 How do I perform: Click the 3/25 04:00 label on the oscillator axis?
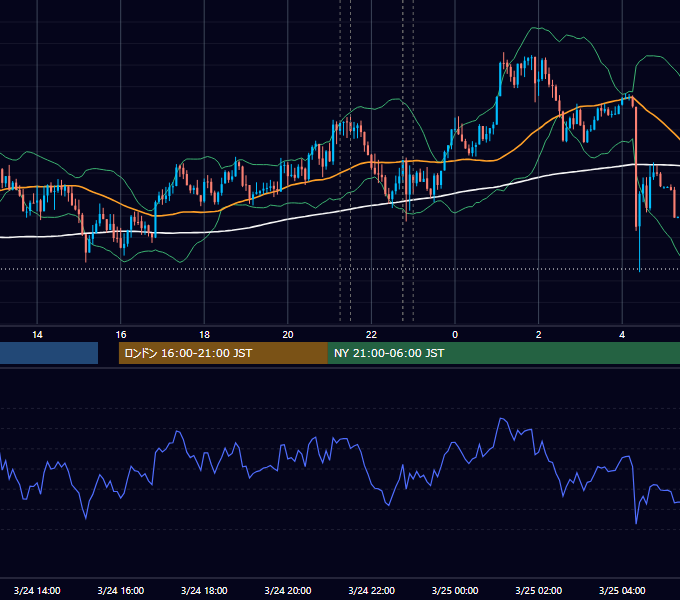pyautogui.click(x=622, y=590)
